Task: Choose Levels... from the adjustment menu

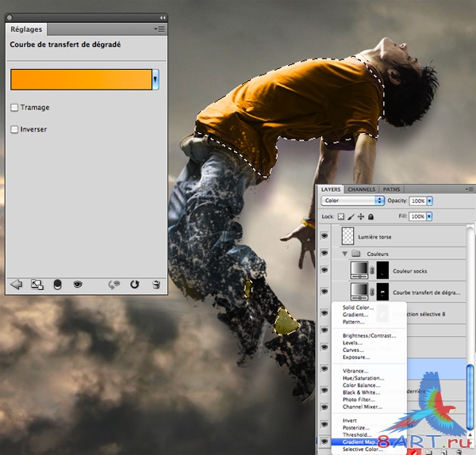Action: coord(352,343)
